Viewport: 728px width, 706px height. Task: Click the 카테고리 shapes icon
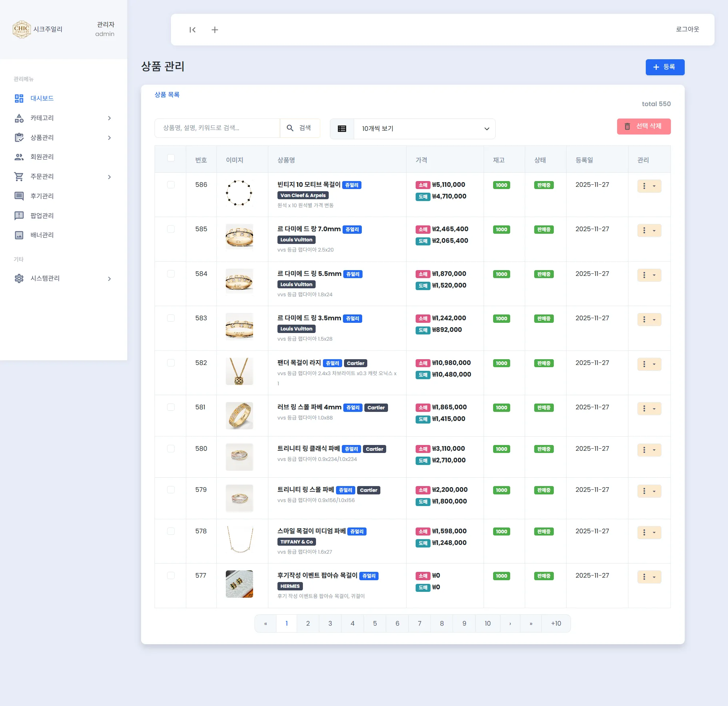pos(19,118)
